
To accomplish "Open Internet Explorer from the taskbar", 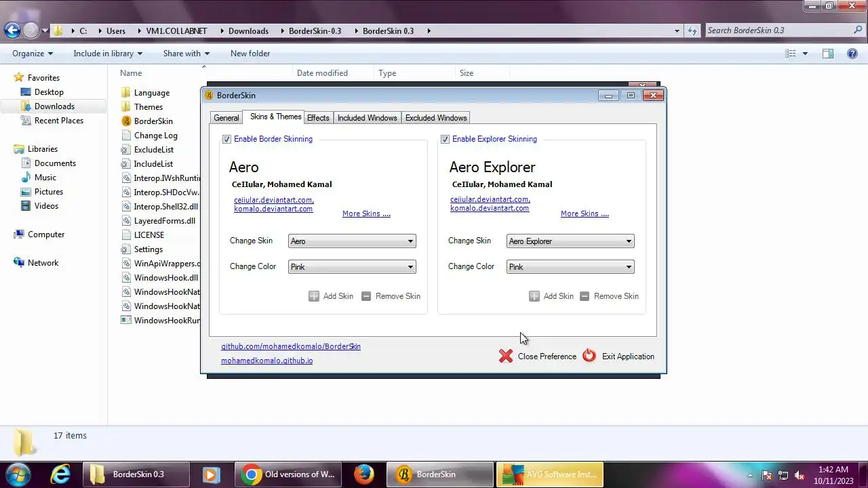I will point(60,474).
